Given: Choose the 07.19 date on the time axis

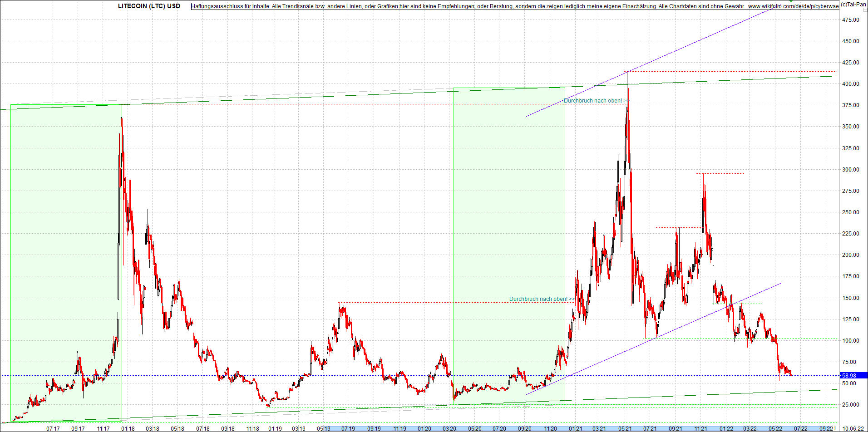Looking at the screenshot, I should tap(348, 429).
